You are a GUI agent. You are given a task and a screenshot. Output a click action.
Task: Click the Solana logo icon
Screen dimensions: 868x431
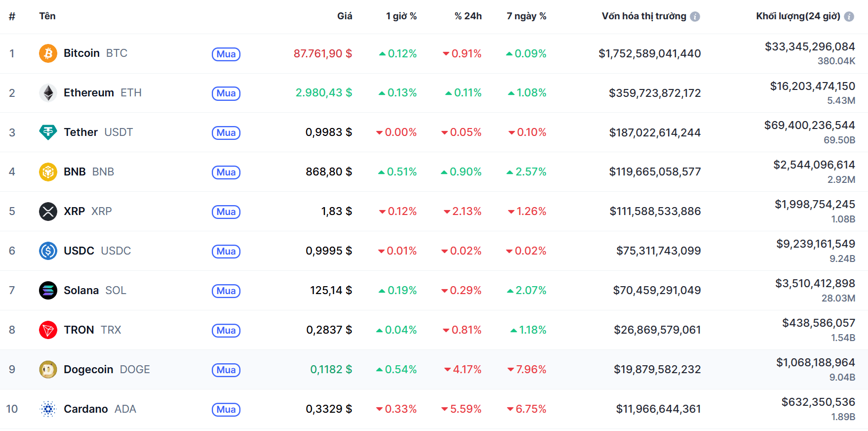coord(48,291)
